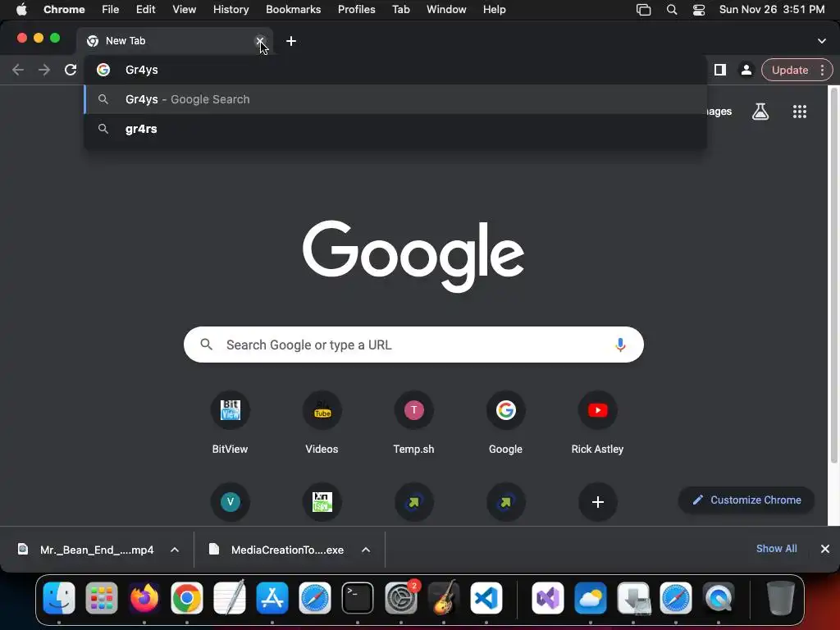Viewport: 840px width, 630px height.
Task: Close the downloads bar
Action: 825,549
